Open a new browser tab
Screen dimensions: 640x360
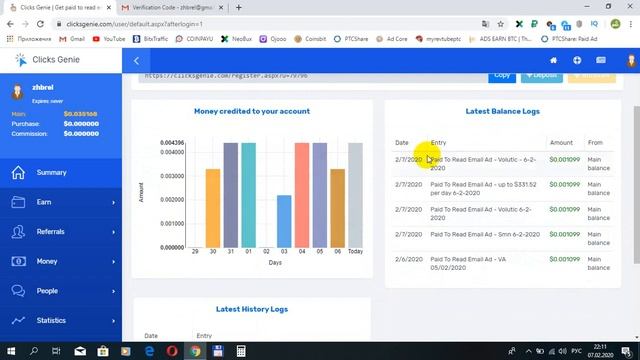click(x=239, y=7)
